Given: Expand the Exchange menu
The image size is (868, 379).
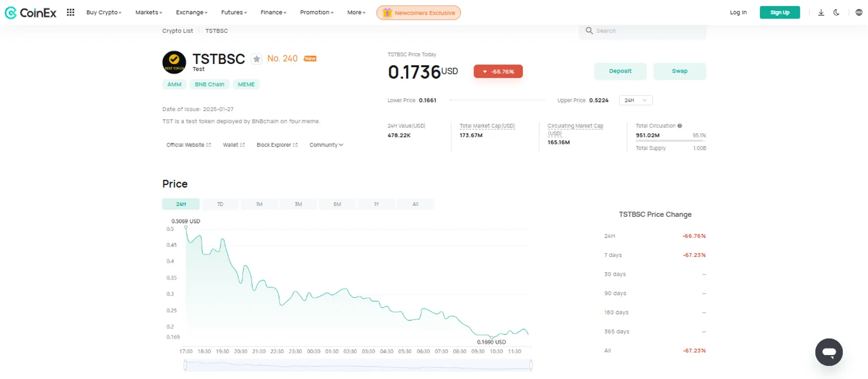Looking at the screenshot, I should (192, 12).
